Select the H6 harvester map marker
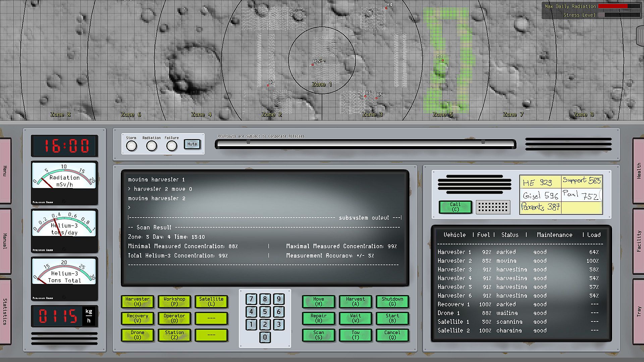The height and width of the screenshot is (362, 644). click(365, 96)
